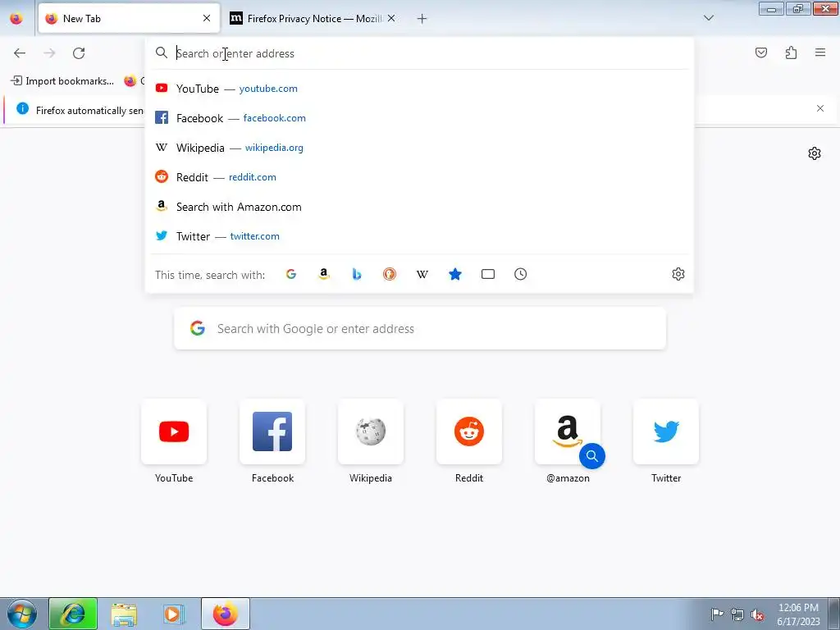Search this time with Amazon icon
Viewport: 840px width, 630px height.
pos(323,274)
